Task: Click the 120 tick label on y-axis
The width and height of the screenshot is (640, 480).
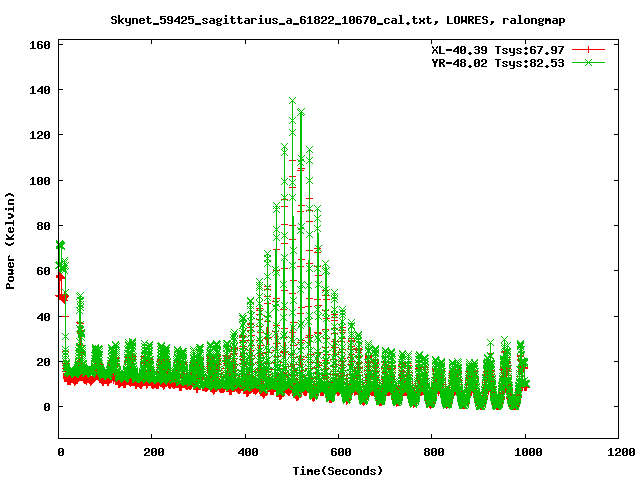Action: click(40, 135)
